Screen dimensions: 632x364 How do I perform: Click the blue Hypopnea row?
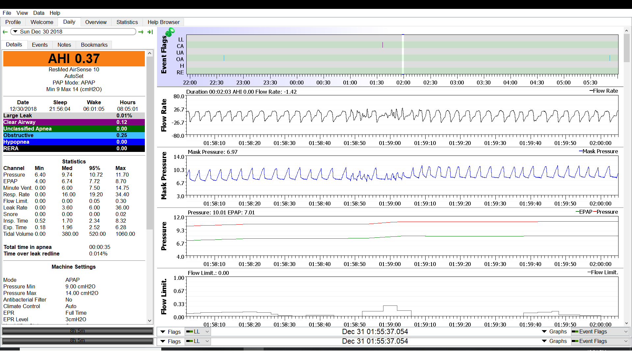(74, 142)
